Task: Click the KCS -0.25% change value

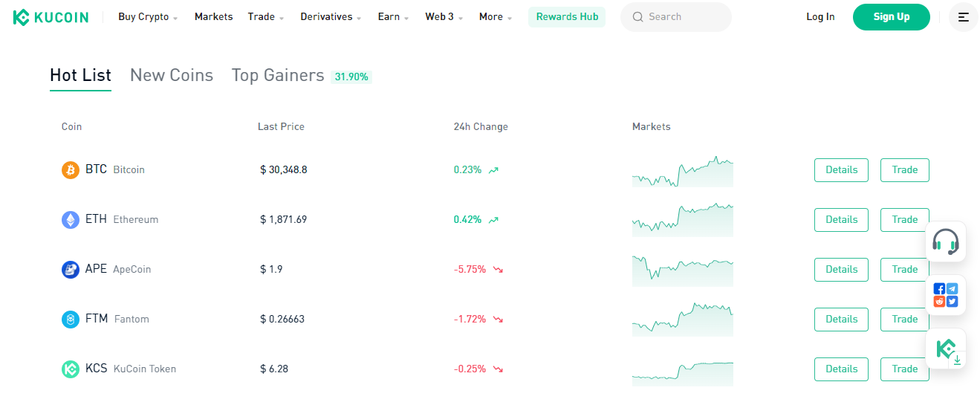Action: pyautogui.click(x=470, y=369)
